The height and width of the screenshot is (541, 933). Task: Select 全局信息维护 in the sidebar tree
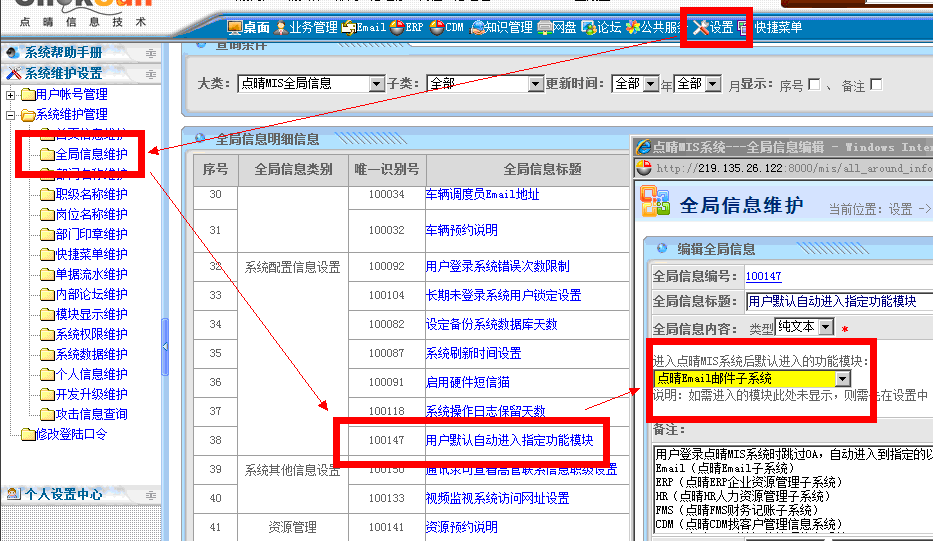point(91,154)
